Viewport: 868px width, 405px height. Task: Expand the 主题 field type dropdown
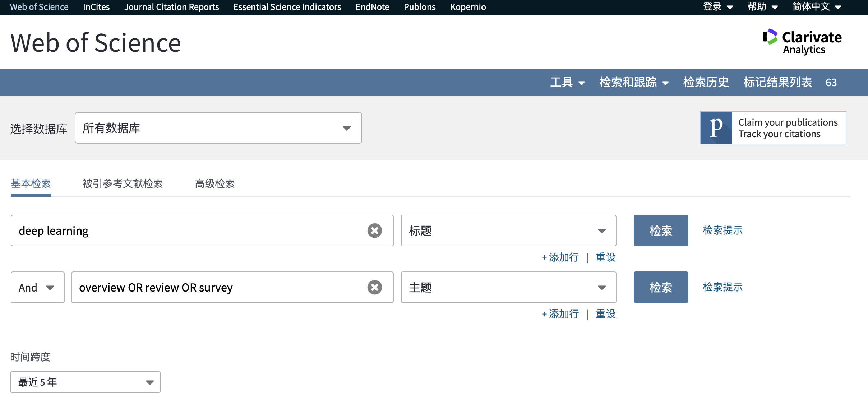[508, 287]
